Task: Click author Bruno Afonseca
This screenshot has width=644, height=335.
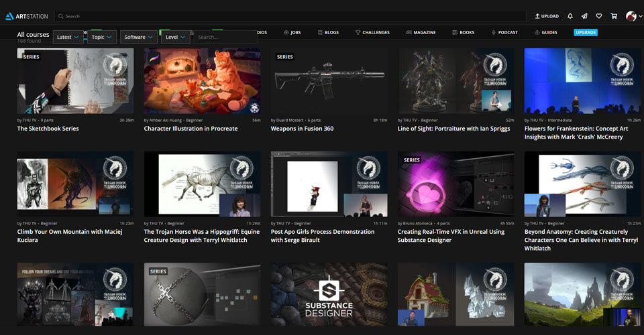Action: [x=418, y=224]
